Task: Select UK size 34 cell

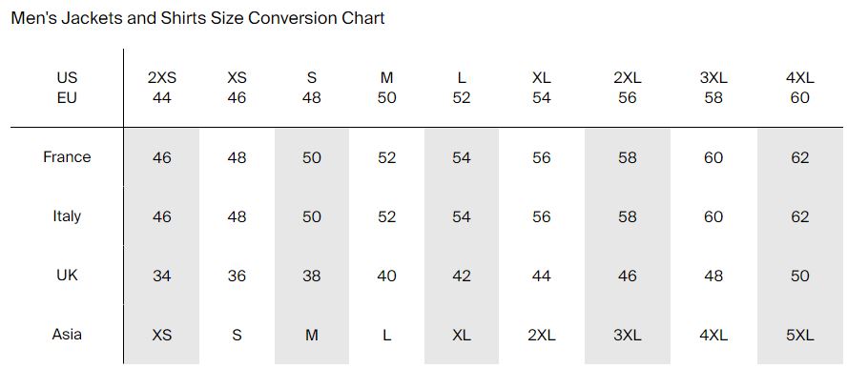Action: tap(162, 276)
